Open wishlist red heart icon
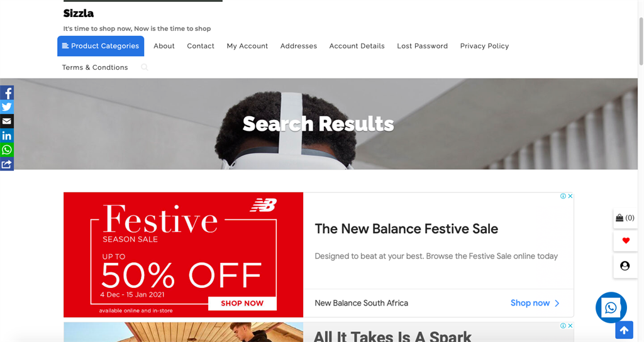 tap(626, 241)
